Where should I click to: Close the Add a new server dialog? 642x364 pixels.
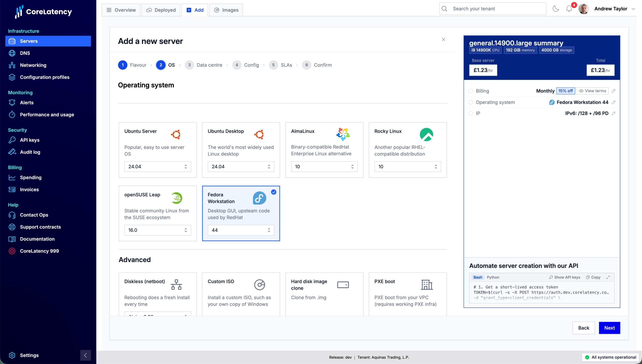point(443,40)
